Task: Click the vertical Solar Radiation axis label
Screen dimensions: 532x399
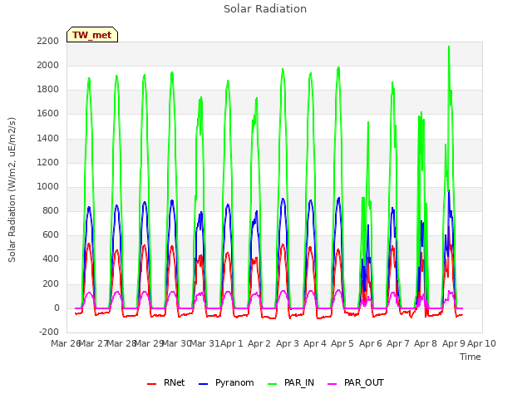Action: click(x=12, y=190)
